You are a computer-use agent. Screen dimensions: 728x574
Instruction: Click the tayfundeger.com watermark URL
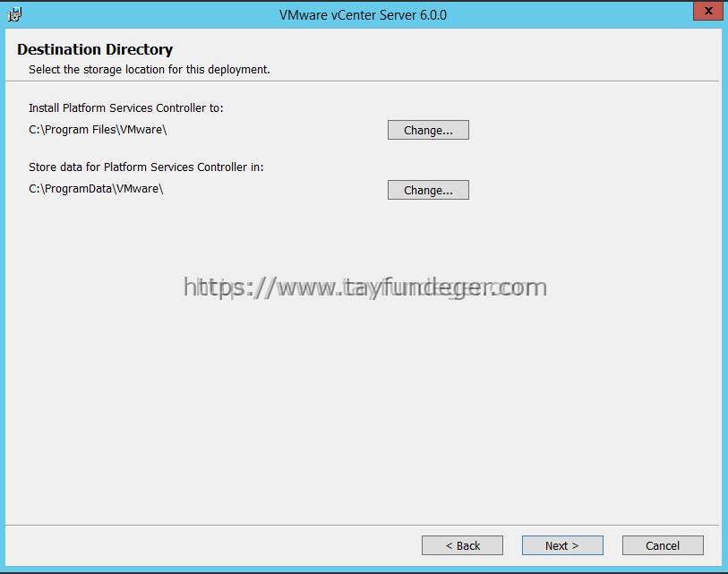pos(365,287)
